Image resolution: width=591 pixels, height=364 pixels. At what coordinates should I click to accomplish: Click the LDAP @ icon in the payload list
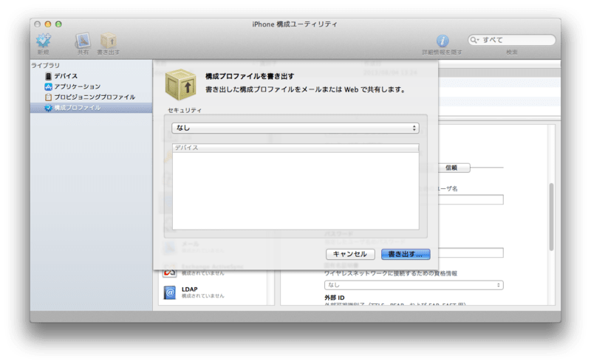[170, 292]
